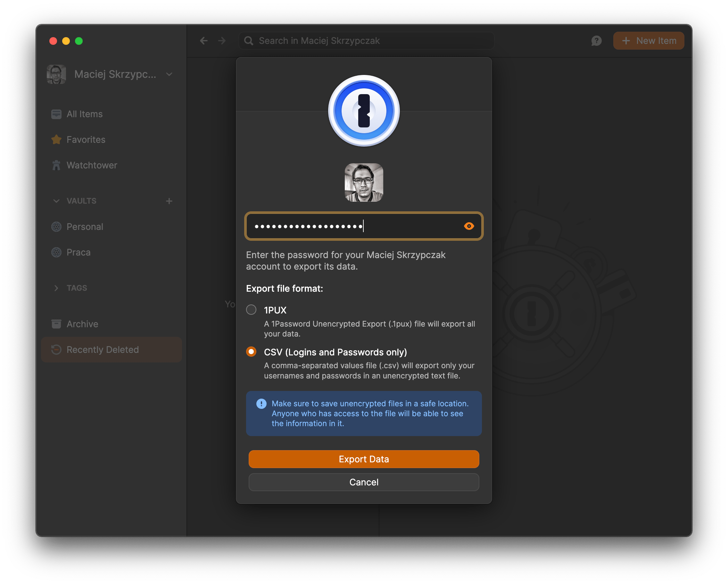728x584 pixels.
Task: Open the All Items label in the sidebar
Action: (x=84, y=114)
